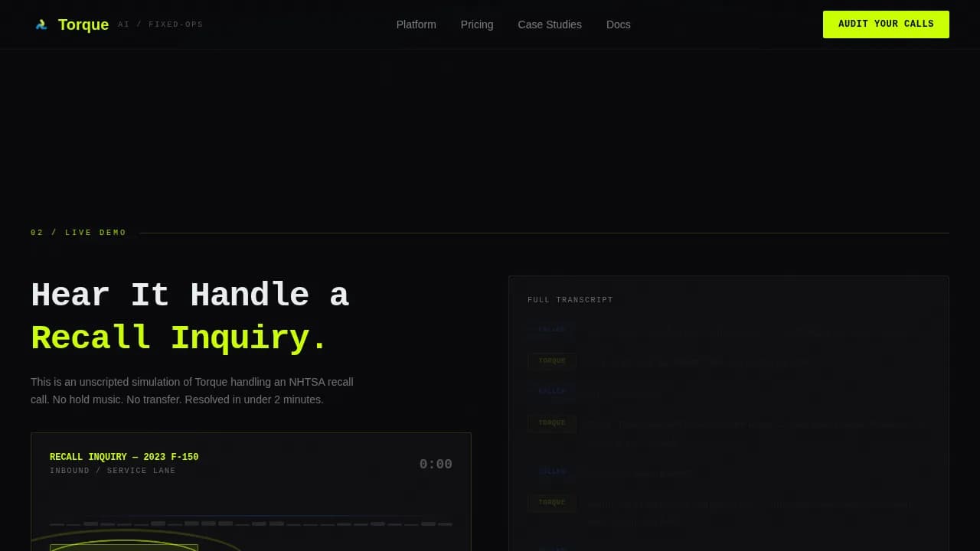The height and width of the screenshot is (551, 980).
Task: Click the 'AI / Fixed-Ops' tagline
Action: point(161,24)
